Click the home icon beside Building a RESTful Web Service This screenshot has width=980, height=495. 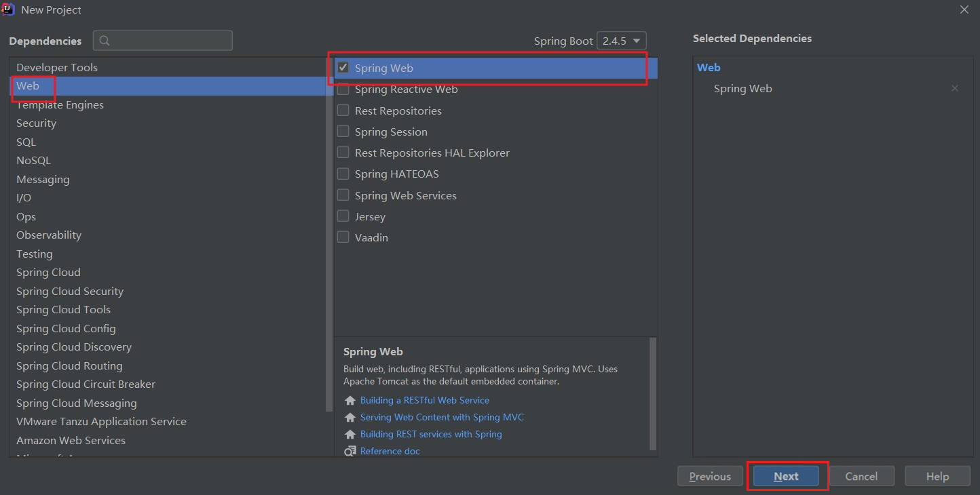pos(350,401)
